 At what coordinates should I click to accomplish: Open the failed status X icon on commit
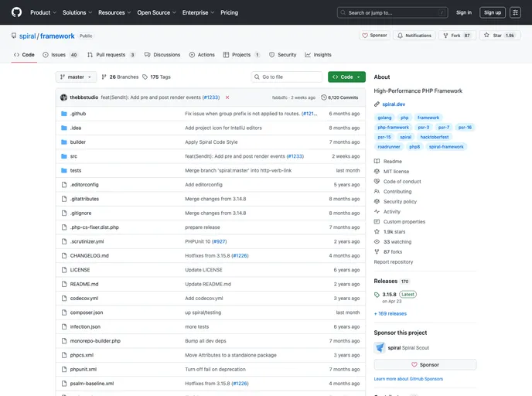(x=227, y=97)
